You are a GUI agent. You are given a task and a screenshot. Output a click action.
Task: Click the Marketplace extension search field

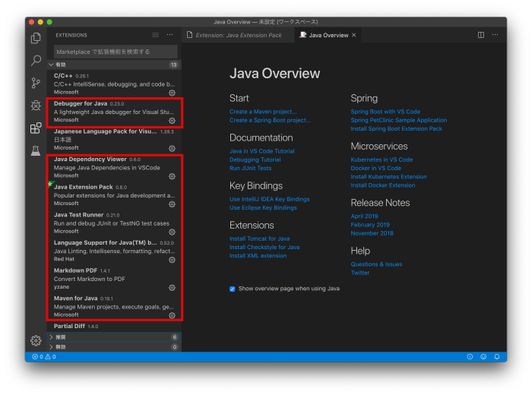(x=116, y=52)
